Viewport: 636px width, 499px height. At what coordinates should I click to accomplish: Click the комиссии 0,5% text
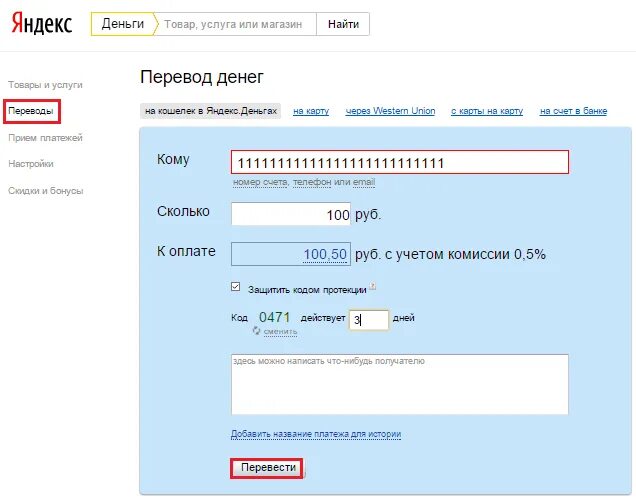pos(496,254)
